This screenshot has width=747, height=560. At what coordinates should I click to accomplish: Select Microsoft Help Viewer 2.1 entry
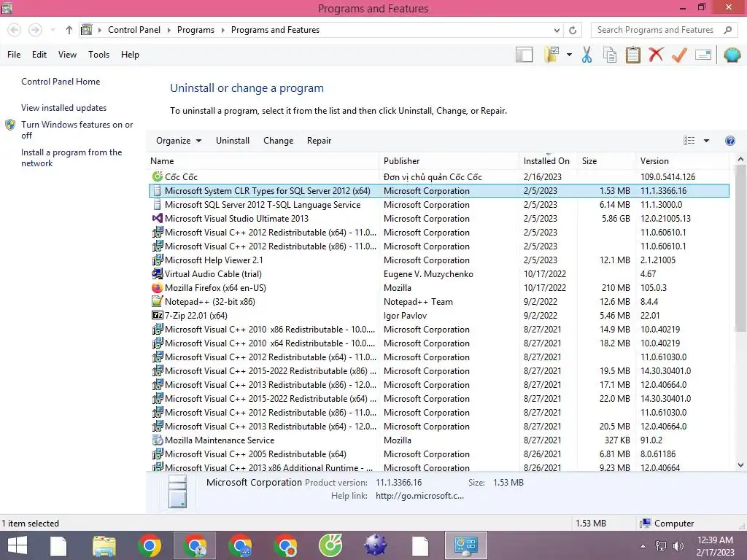(x=438, y=260)
